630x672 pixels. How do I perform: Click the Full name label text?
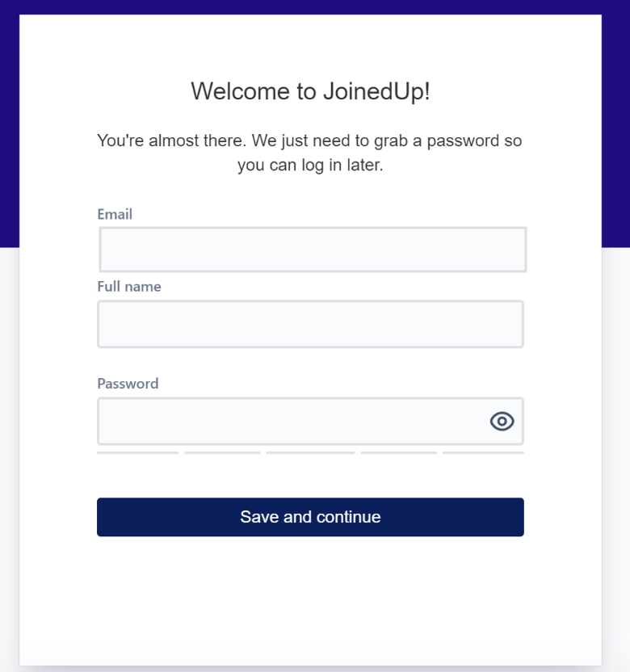pos(129,287)
